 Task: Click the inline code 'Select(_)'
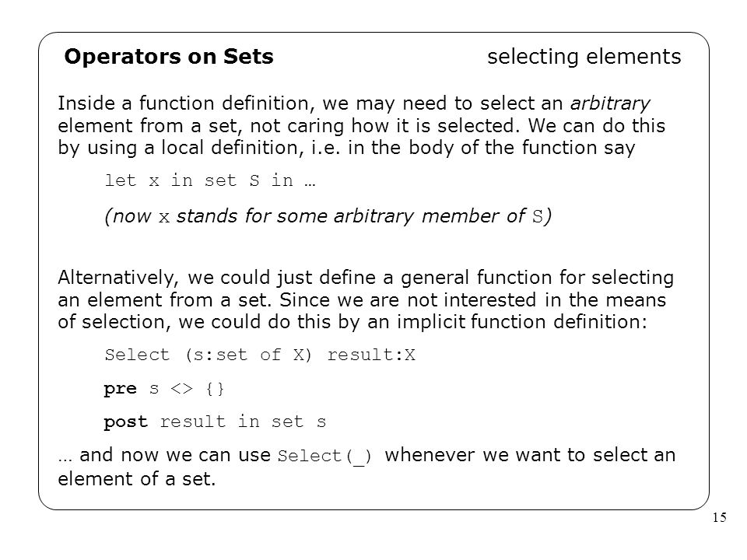pos(324,457)
